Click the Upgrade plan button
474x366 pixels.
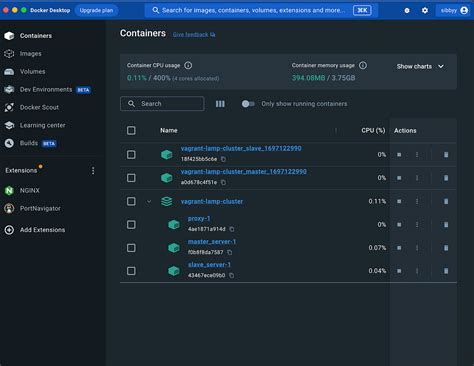pyautogui.click(x=96, y=10)
